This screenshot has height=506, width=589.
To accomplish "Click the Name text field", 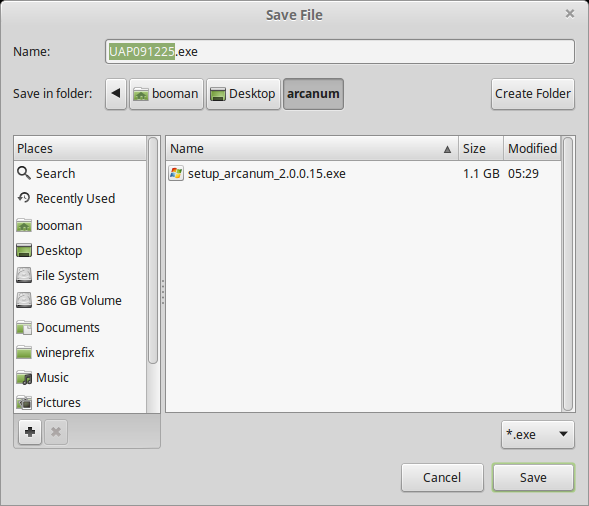I will 340,51.
